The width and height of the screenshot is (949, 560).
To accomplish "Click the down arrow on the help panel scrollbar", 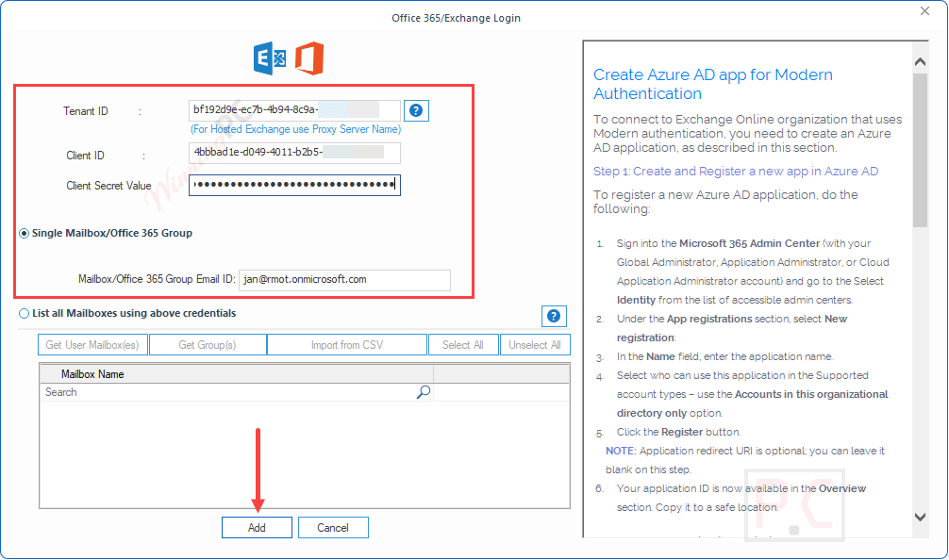I will (x=918, y=517).
